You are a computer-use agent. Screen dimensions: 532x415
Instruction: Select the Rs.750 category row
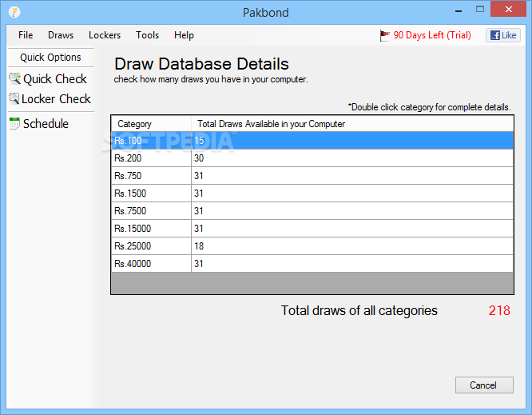pyautogui.click(x=312, y=176)
